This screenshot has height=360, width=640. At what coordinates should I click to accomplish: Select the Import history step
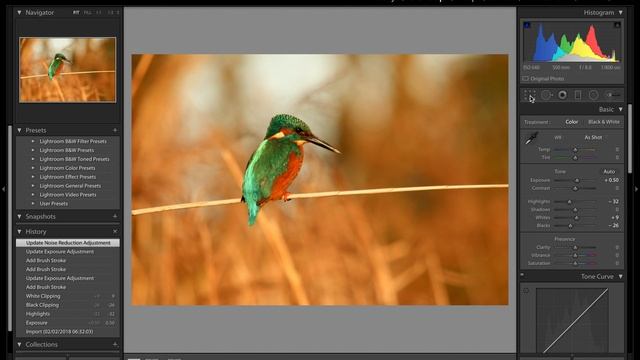pyautogui.click(x=68, y=332)
